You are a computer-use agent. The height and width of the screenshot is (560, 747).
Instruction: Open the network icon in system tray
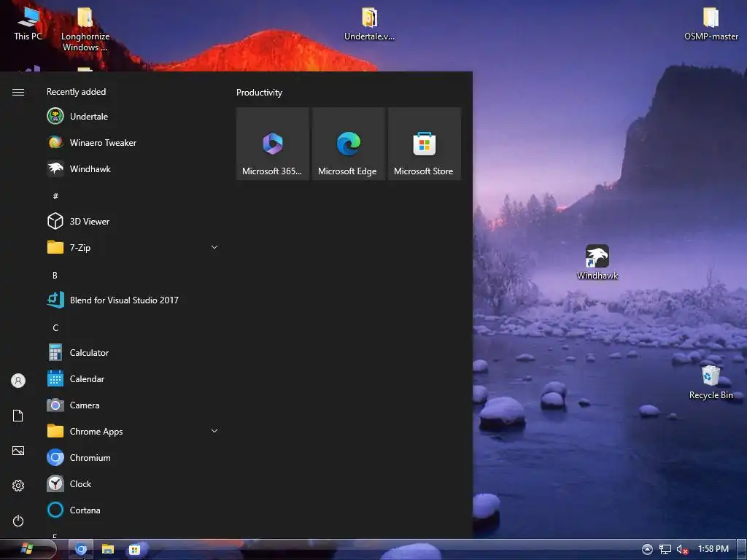tap(665, 549)
